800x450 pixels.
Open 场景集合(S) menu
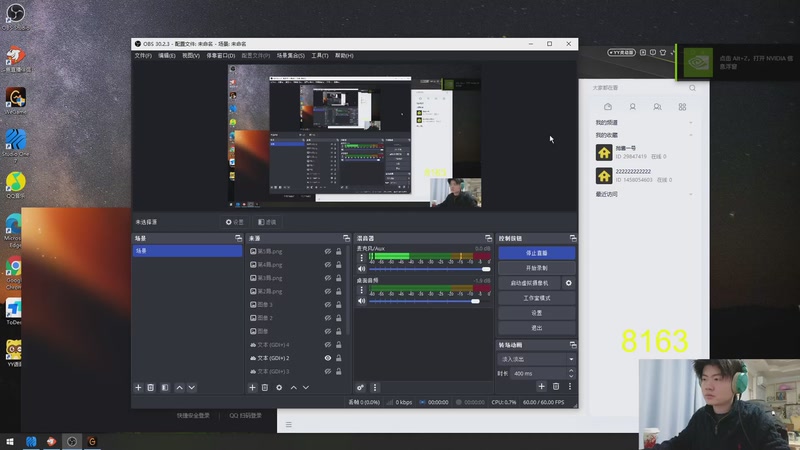[x=290, y=56]
